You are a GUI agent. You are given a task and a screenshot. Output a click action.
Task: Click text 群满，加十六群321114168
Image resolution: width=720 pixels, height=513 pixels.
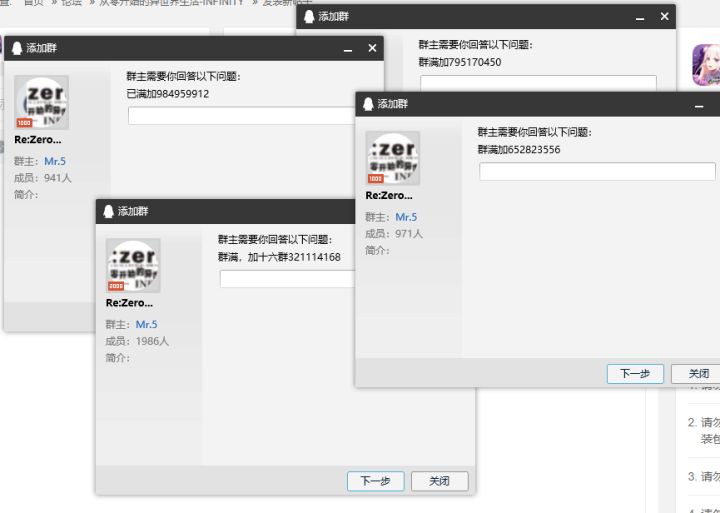coord(279,257)
